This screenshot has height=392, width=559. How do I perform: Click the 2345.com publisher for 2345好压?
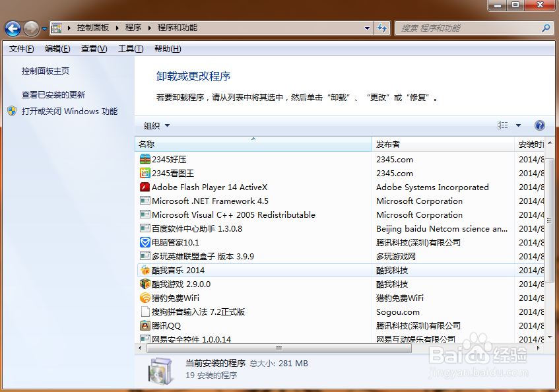[x=395, y=159]
